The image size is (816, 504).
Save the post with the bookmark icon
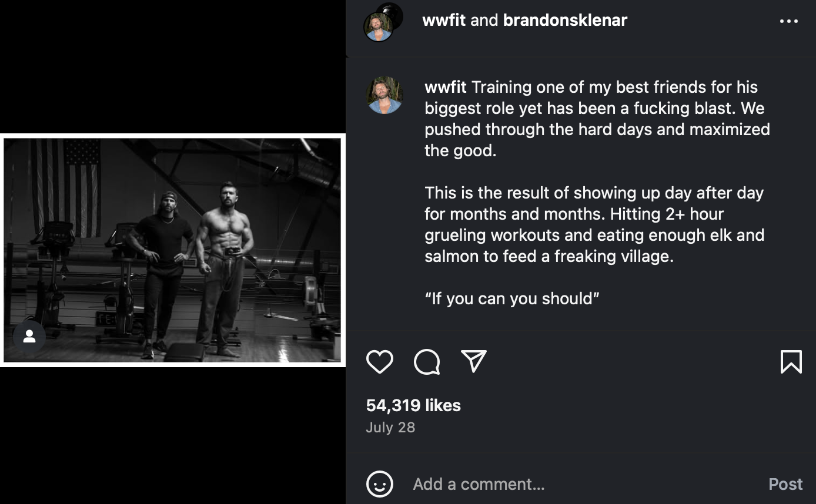(791, 362)
